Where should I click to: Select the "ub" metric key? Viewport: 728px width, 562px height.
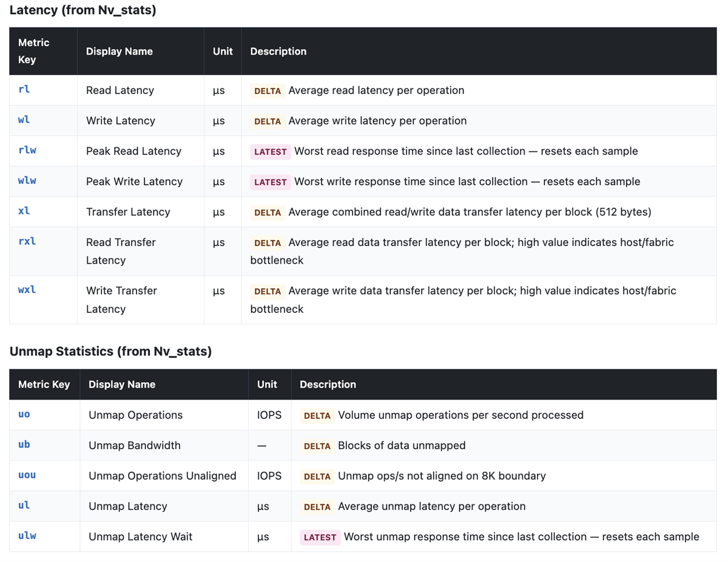pos(24,445)
